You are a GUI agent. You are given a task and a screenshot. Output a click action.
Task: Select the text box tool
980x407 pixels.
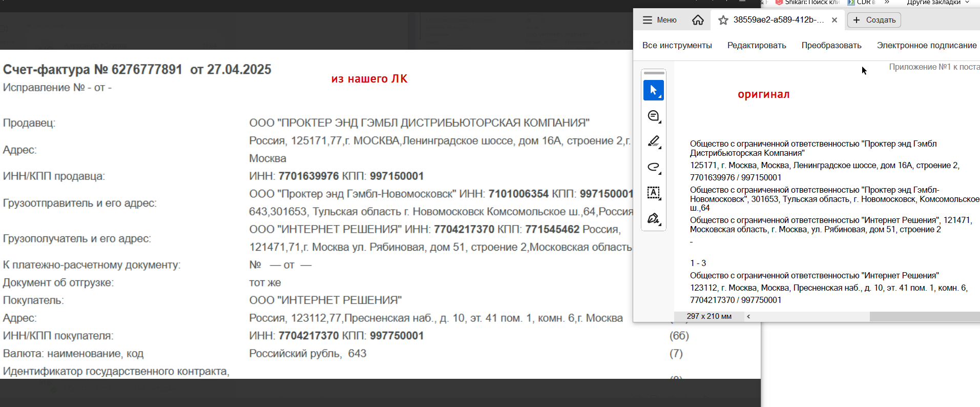pyautogui.click(x=653, y=193)
